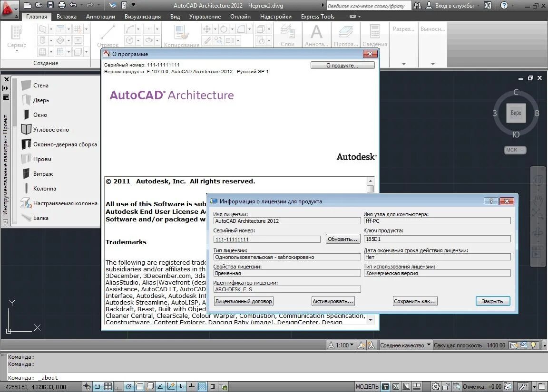Toggle Snap mode in status bar
548x392 pixels.
[x=98, y=386]
